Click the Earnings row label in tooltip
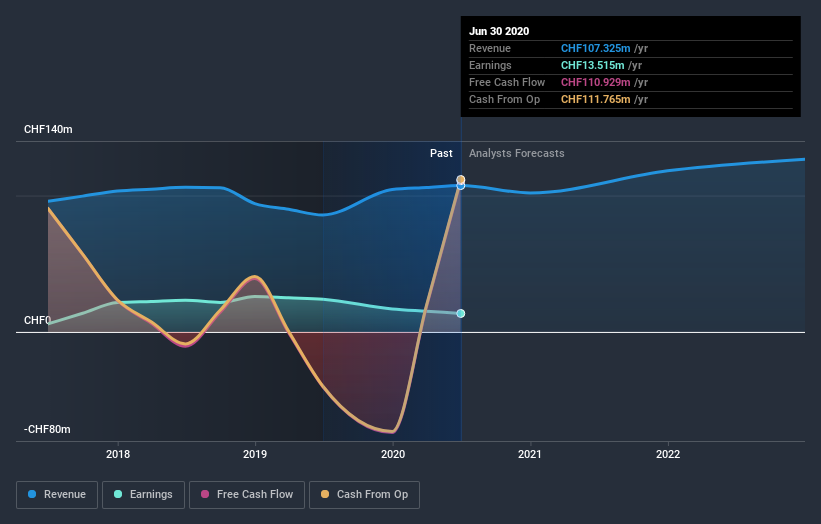The height and width of the screenshot is (524, 821). point(490,65)
